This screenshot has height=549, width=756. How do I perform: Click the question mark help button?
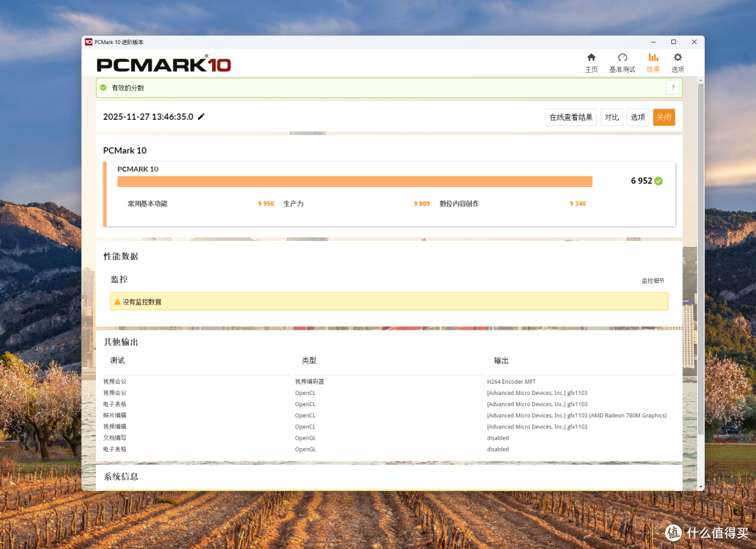673,88
